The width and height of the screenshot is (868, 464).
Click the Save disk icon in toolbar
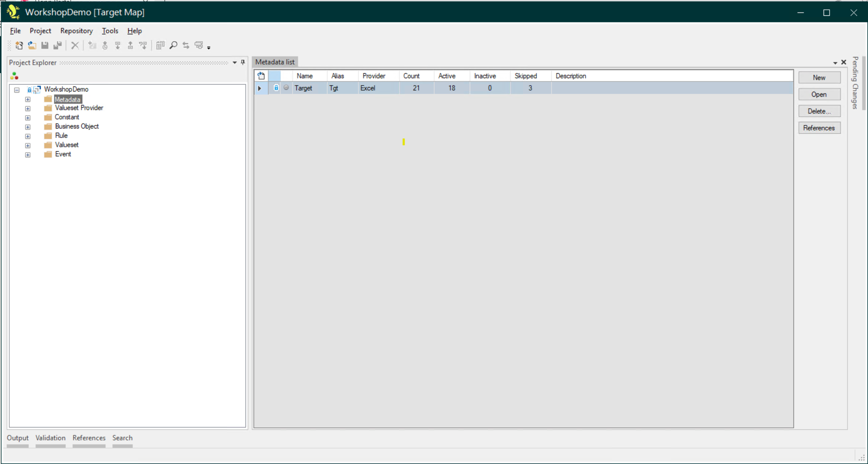(x=45, y=45)
